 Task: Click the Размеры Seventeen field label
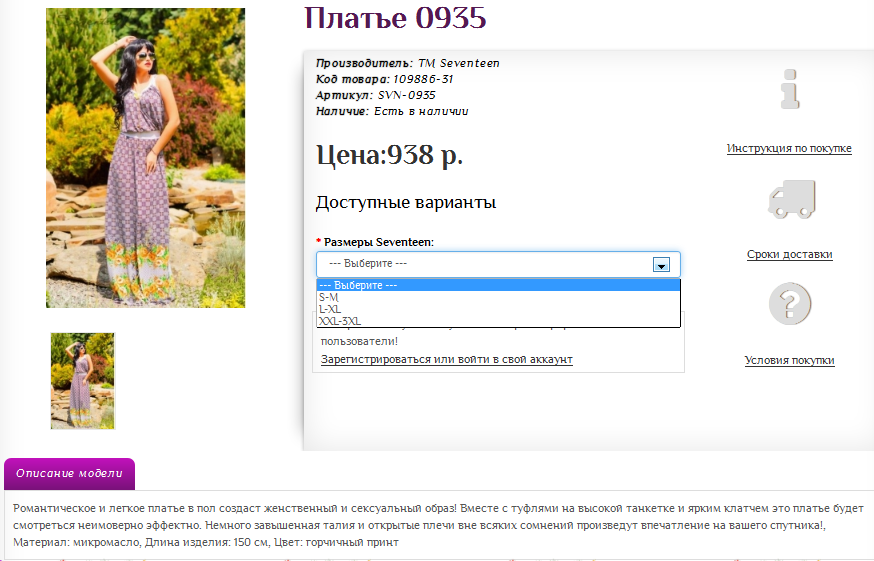pos(375,242)
